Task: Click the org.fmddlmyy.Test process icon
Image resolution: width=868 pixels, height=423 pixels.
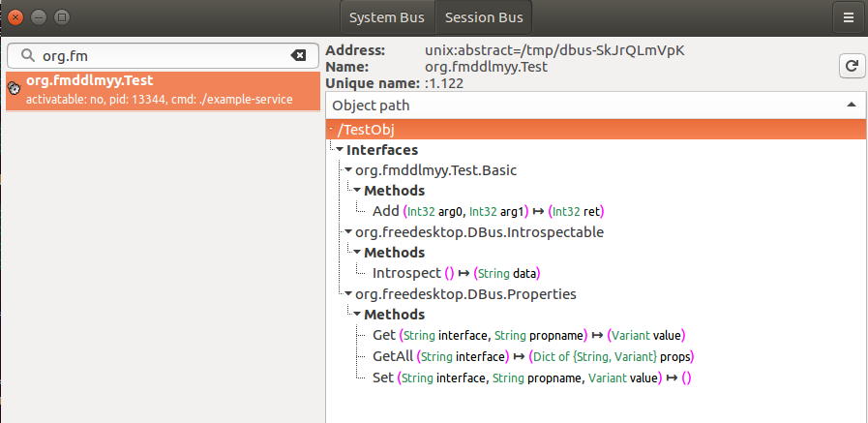Action: click(14, 89)
